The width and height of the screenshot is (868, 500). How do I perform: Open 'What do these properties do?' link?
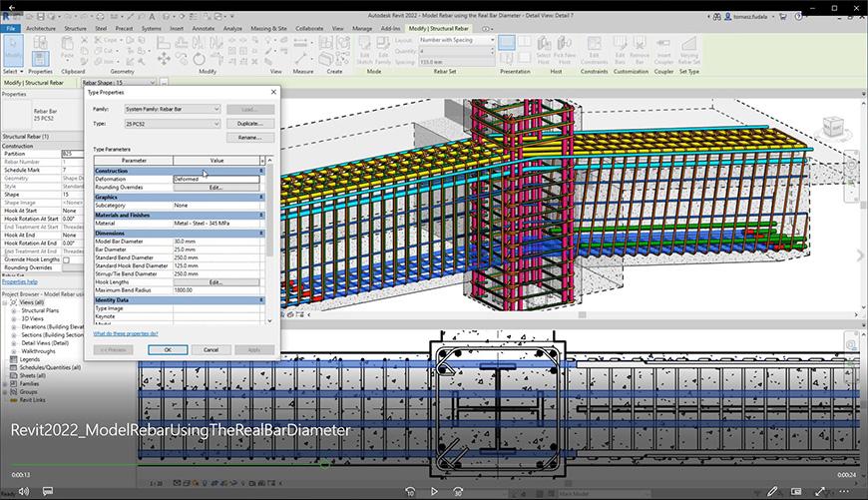pos(126,334)
